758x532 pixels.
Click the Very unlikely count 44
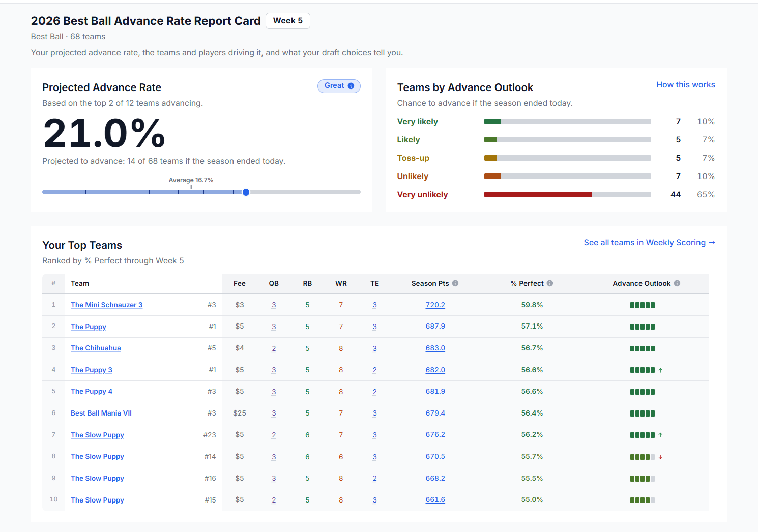pyautogui.click(x=676, y=195)
